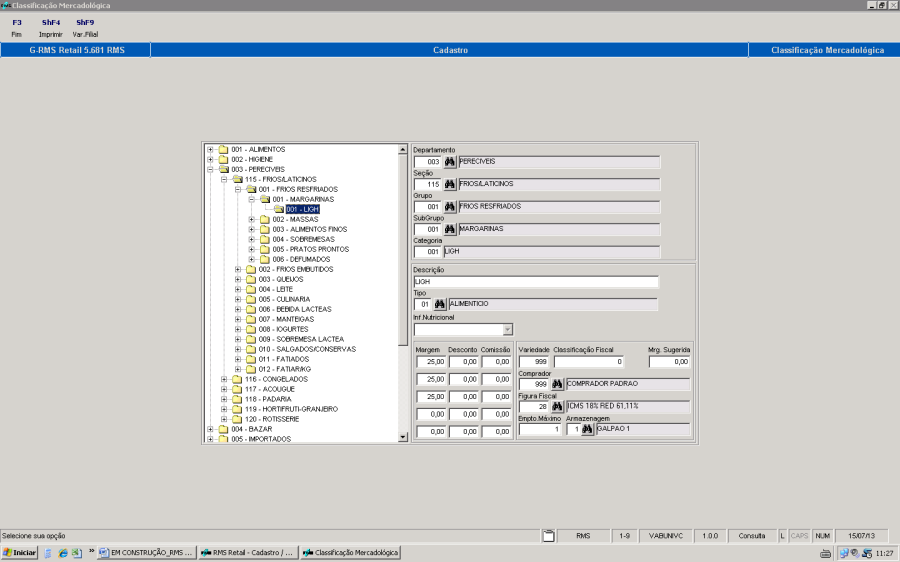This screenshot has width=900, height=562.
Task: Click folder icon of 004 - BAZAR
Action: 223,429
